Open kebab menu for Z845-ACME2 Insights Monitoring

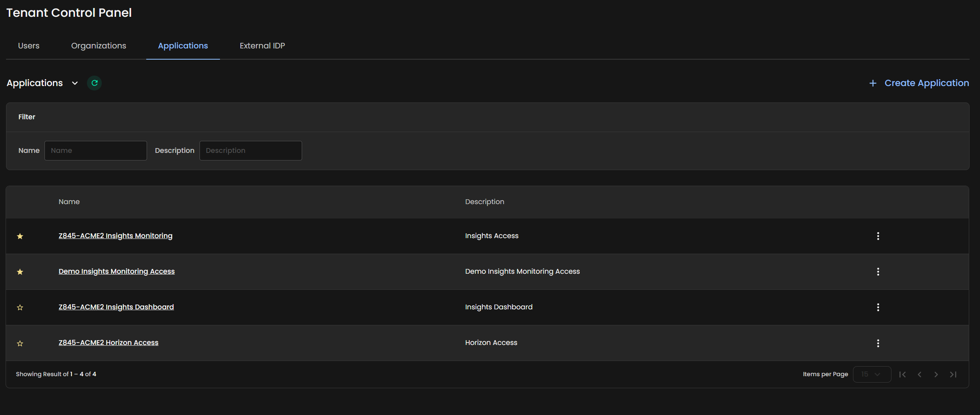click(x=878, y=236)
